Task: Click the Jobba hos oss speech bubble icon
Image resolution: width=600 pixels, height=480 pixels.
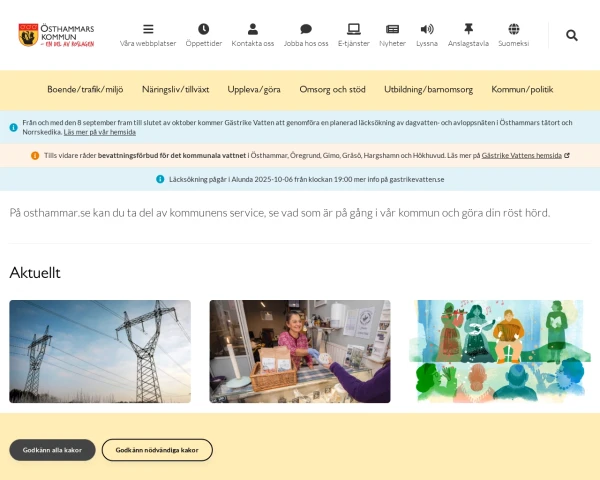Action: click(306, 29)
